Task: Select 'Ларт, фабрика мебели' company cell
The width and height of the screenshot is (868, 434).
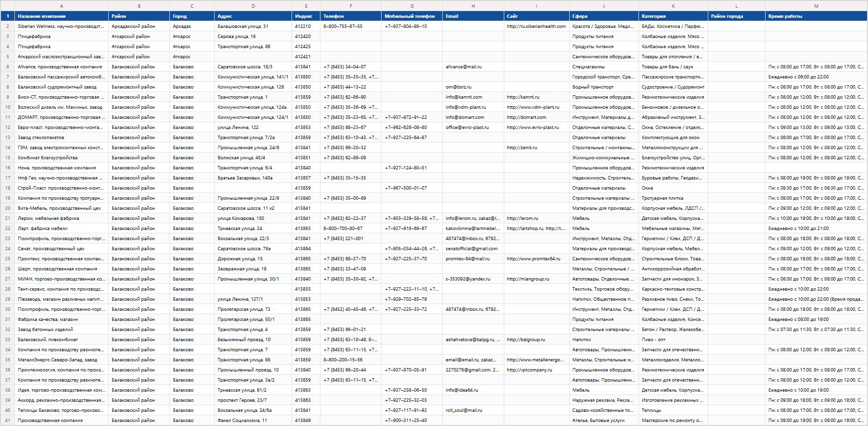Action: (62, 229)
